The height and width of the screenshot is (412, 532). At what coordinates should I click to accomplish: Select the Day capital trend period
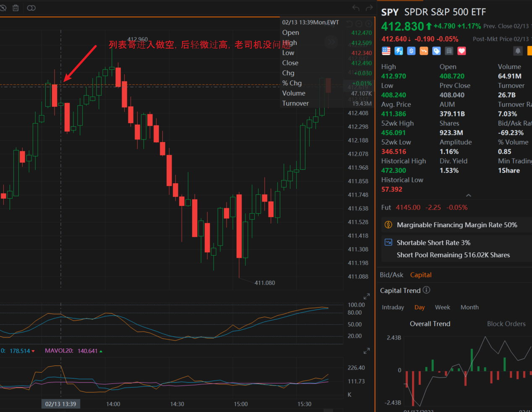click(x=420, y=307)
